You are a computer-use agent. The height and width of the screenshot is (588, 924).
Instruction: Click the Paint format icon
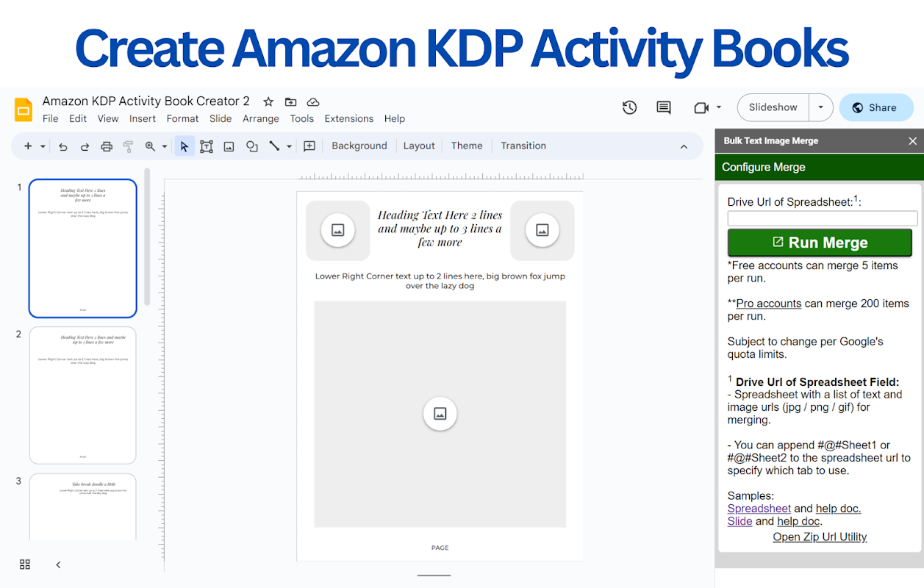point(128,146)
